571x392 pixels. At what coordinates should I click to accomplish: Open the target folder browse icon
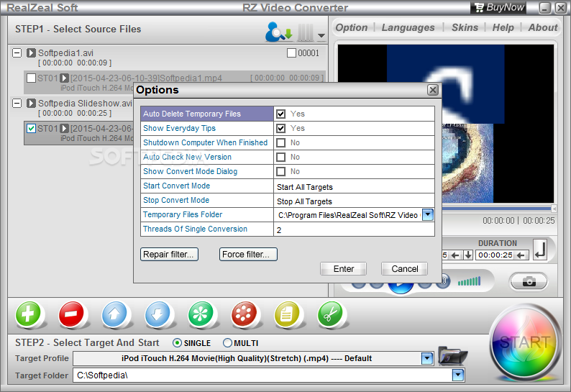[x=452, y=355]
